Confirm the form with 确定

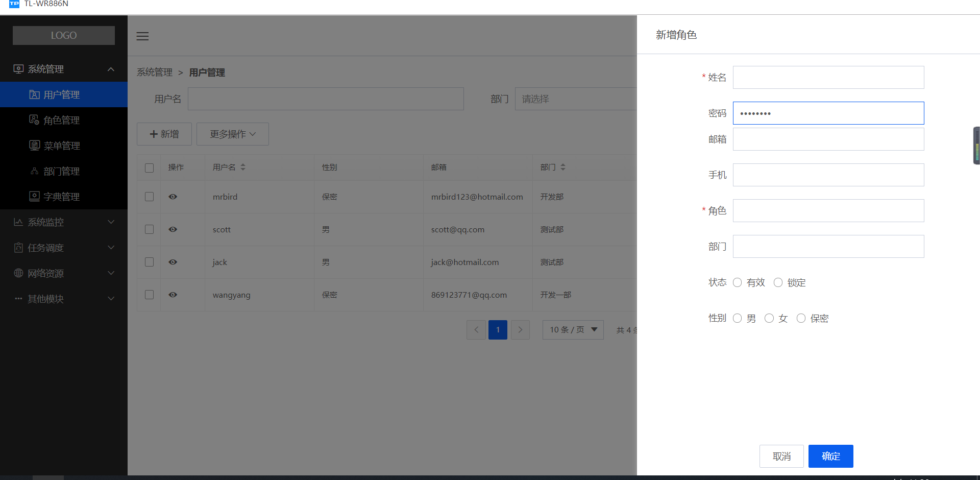tap(830, 456)
